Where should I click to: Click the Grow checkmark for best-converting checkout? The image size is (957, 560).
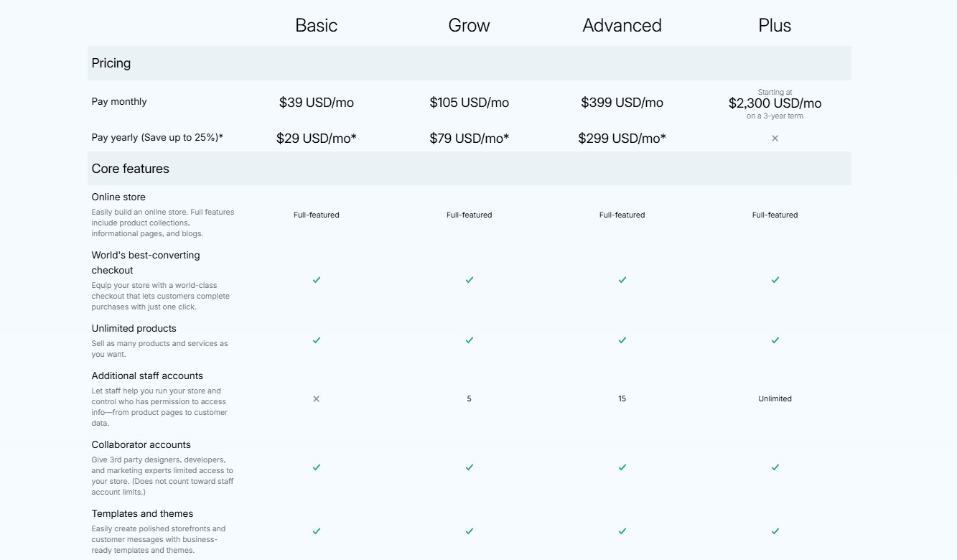click(469, 280)
